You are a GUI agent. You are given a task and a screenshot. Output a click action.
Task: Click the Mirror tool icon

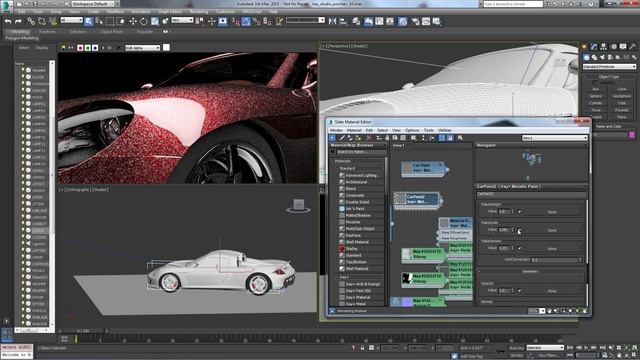333,21
